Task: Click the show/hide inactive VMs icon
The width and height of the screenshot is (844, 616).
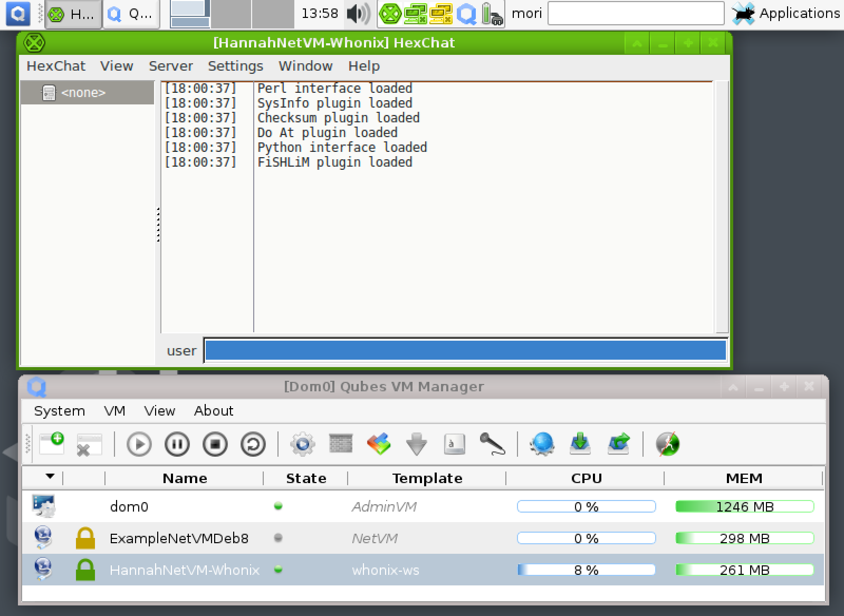Action: click(668, 444)
